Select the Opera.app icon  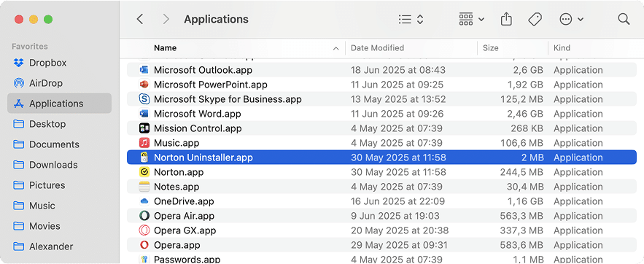pyautogui.click(x=144, y=245)
